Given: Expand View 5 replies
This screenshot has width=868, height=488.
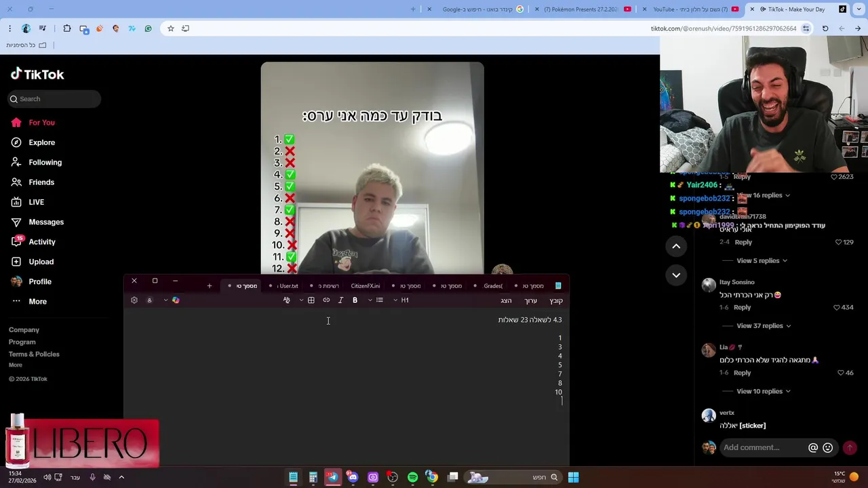Looking at the screenshot, I should 762,260.
